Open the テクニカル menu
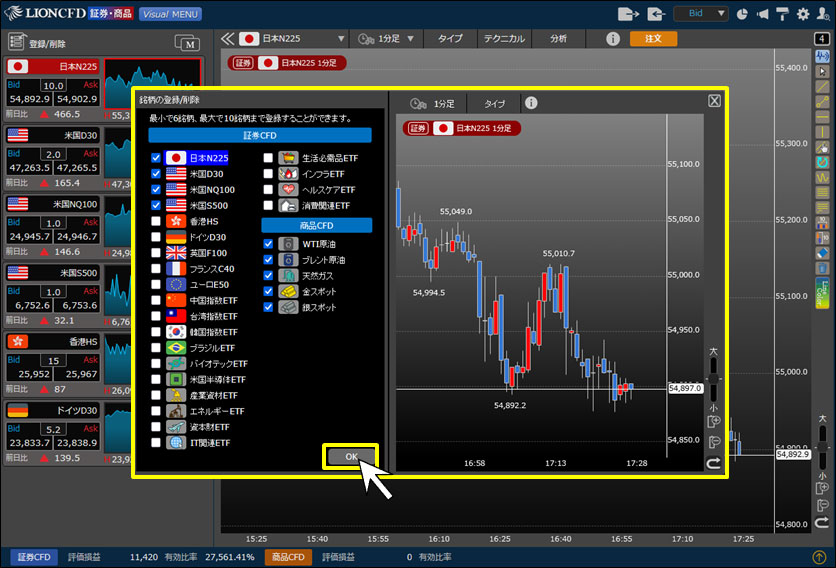Image resolution: width=836 pixels, height=568 pixels. [x=504, y=39]
